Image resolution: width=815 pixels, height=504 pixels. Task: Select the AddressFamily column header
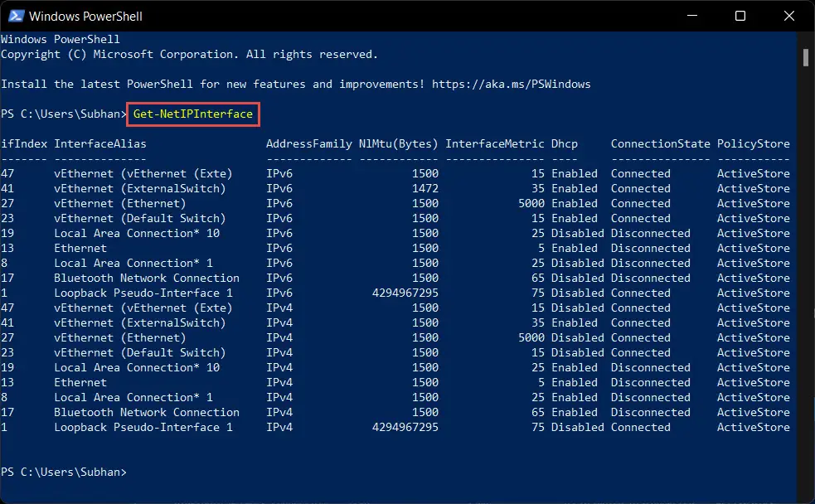[x=309, y=144]
